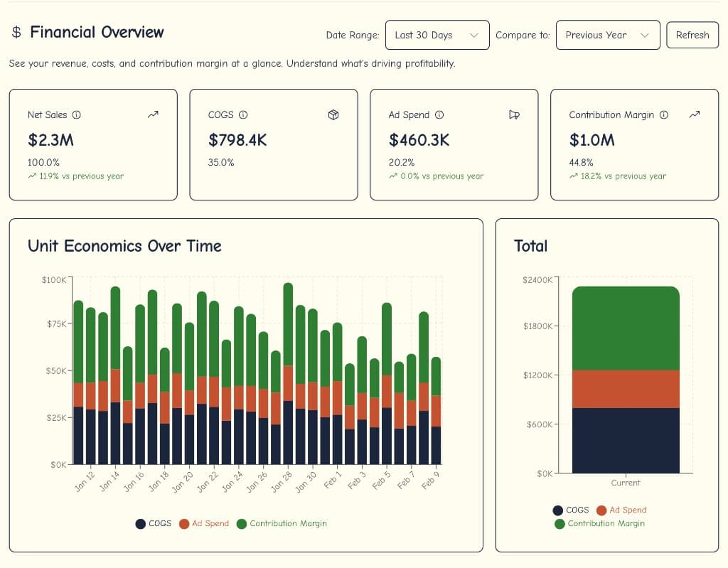This screenshot has height=568, width=728.
Task: Click the Ad Spend info icon
Action: [439, 114]
